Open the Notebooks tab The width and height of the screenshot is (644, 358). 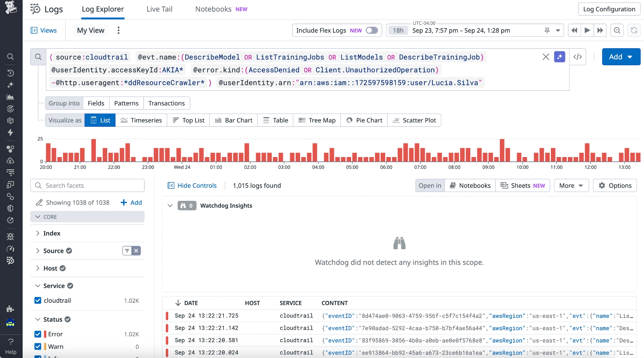(x=213, y=9)
